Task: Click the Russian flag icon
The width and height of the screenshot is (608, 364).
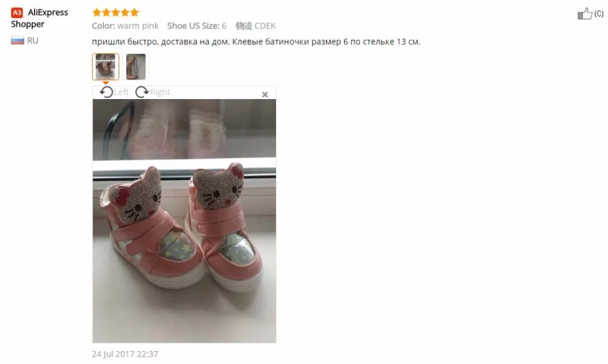Action: (x=18, y=40)
